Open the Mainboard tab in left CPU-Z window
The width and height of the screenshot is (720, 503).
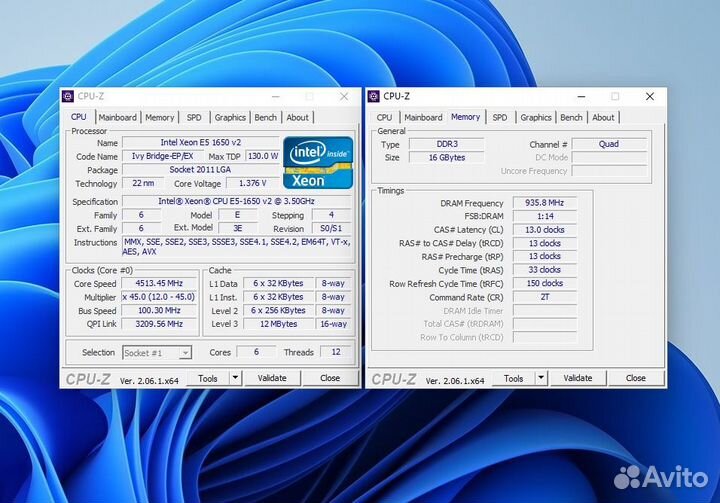[x=118, y=118]
